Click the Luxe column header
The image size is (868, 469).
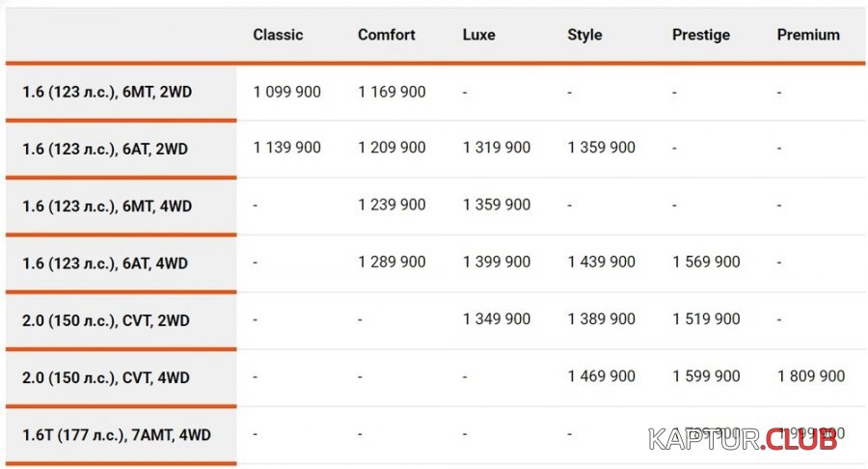coord(478,35)
